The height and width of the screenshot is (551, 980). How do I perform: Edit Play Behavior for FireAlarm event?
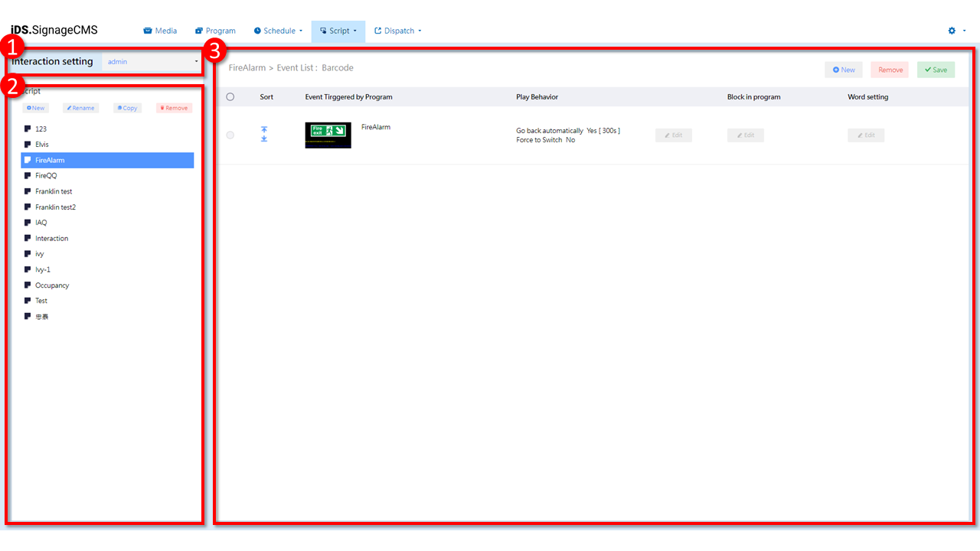pos(674,135)
